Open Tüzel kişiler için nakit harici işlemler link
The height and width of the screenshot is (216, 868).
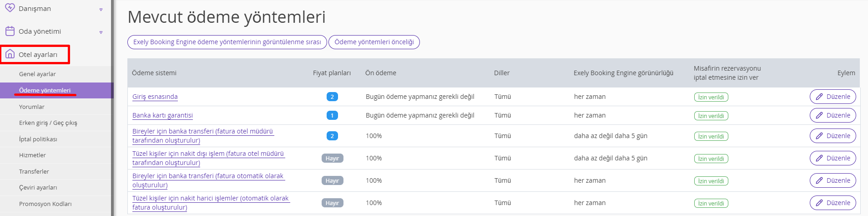pos(211,203)
